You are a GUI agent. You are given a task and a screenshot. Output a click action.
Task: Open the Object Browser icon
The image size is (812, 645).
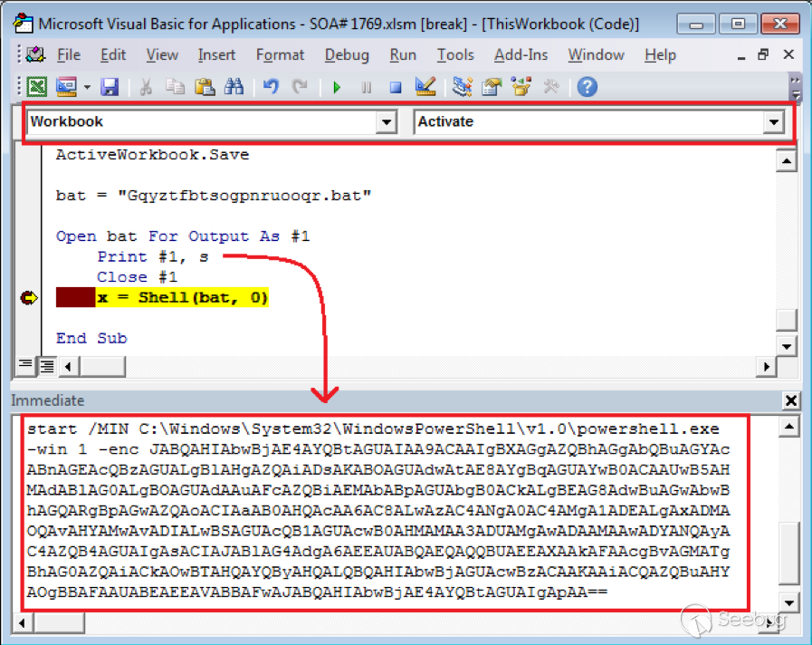(521, 87)
